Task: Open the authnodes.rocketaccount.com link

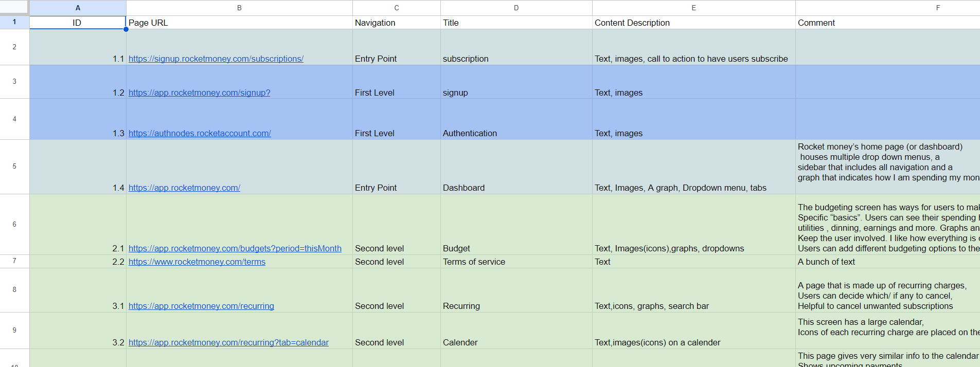Action: tap(200, 133)
